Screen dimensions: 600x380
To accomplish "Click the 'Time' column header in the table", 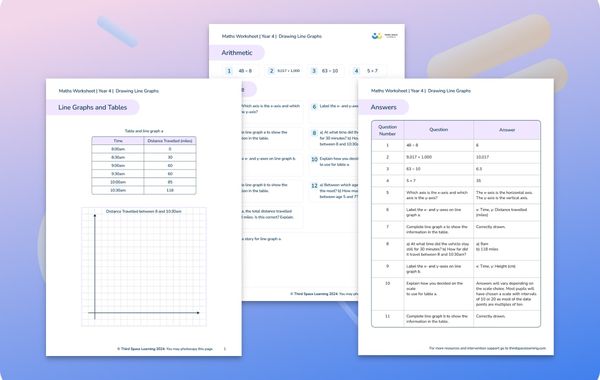I will (118, 141).
